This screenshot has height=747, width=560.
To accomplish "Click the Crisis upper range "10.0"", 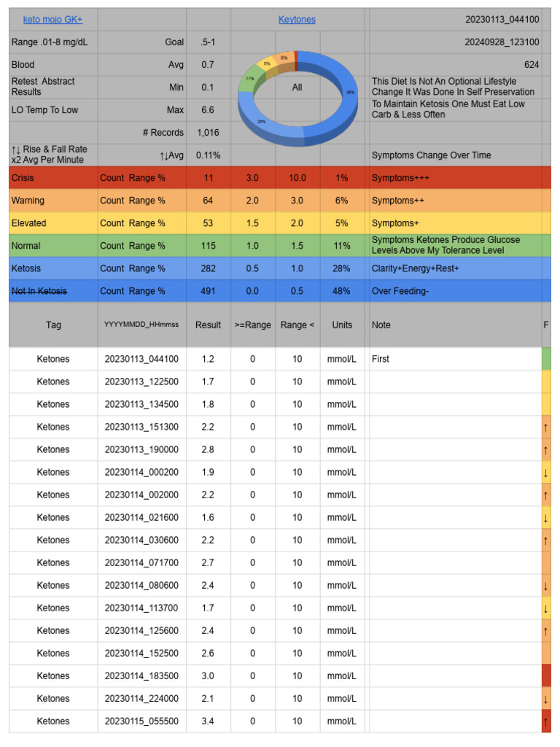I will point(297,178).
